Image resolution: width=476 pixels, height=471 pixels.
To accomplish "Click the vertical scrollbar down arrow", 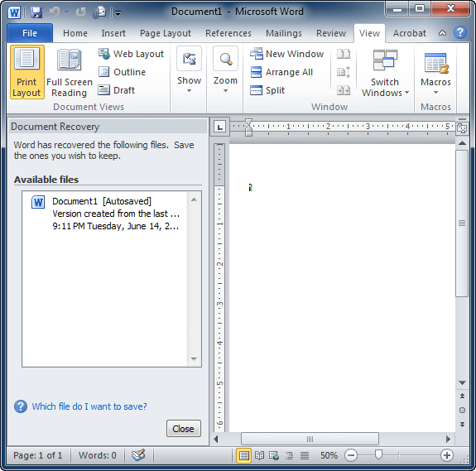I will pyautogui.click(x=462, y=383).
